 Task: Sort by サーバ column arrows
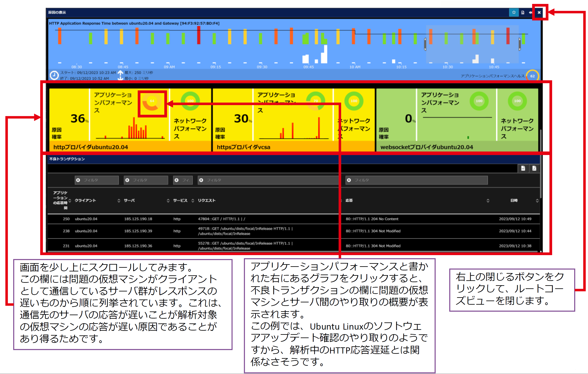(x=168, y=201)
